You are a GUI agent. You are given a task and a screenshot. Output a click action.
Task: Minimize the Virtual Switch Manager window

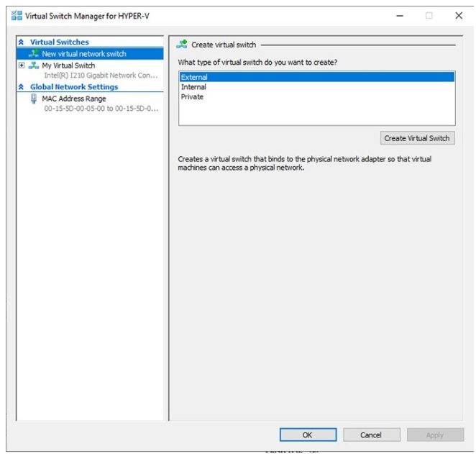click(400, 16)
